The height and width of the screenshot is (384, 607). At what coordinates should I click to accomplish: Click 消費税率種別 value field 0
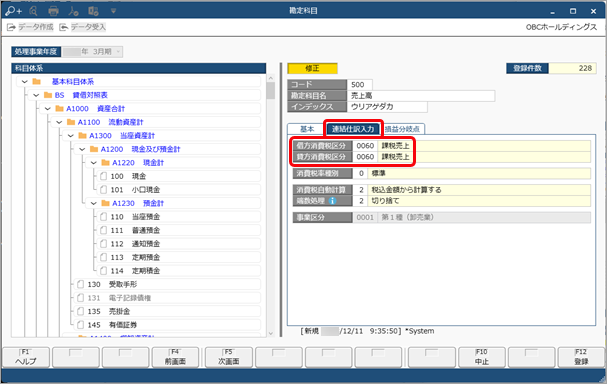360,173
